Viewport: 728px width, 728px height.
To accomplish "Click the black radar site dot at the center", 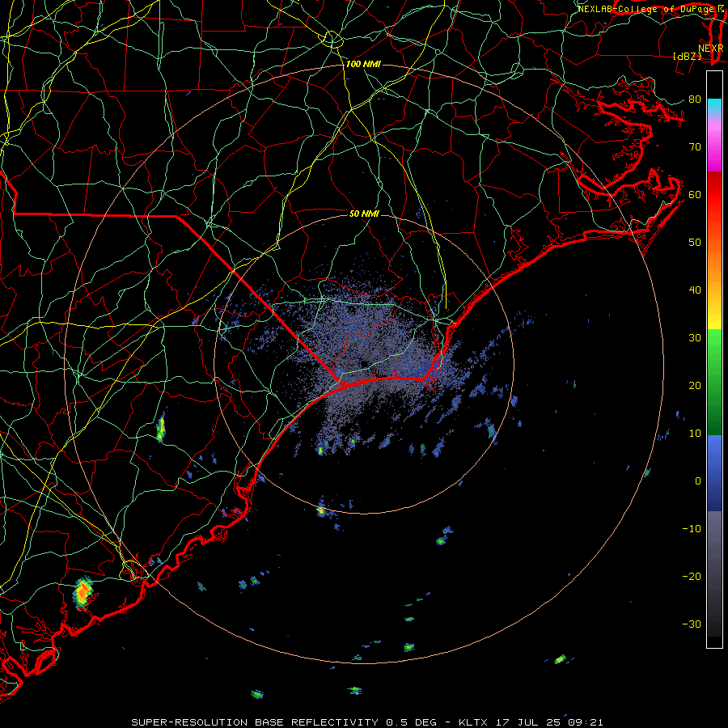I will [x=364, y=363].
